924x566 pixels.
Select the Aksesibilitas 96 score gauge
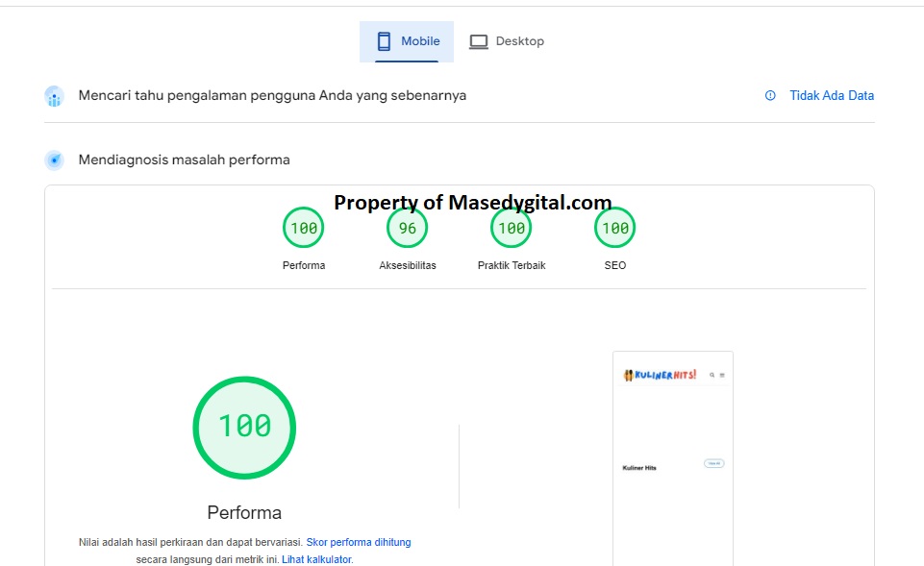[408, 228]
